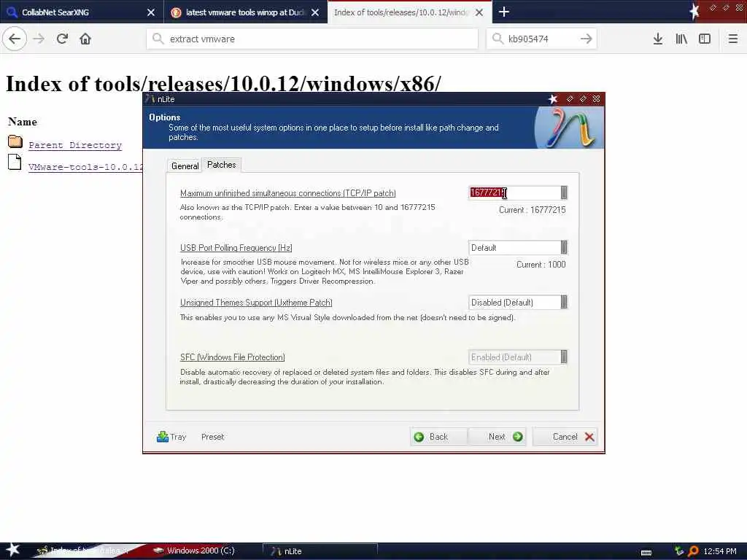Open the browser hamburger menu

[x=733, y=39]
